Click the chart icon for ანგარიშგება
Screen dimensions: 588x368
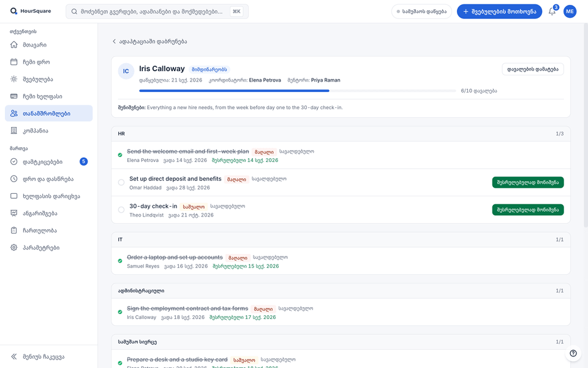(14, 213)
